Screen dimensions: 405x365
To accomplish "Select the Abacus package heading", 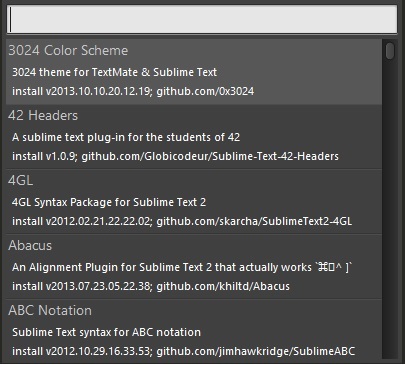I will [30, 246].
